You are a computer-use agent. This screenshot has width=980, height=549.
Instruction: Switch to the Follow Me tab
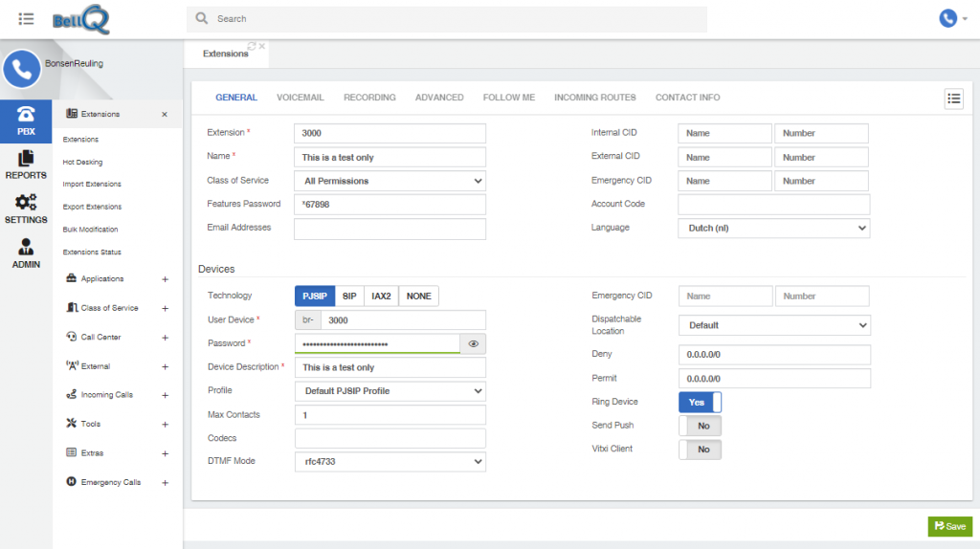[509, 98]
